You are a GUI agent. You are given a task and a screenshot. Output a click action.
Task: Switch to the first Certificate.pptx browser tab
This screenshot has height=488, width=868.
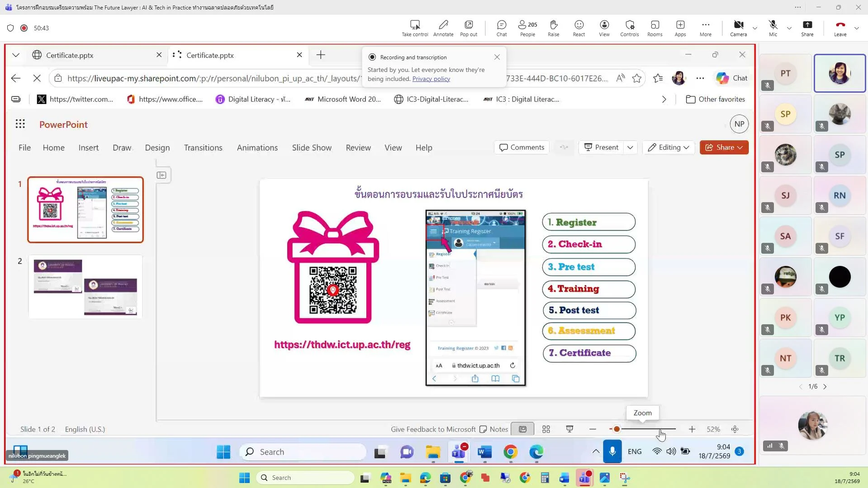click(95, 55)
